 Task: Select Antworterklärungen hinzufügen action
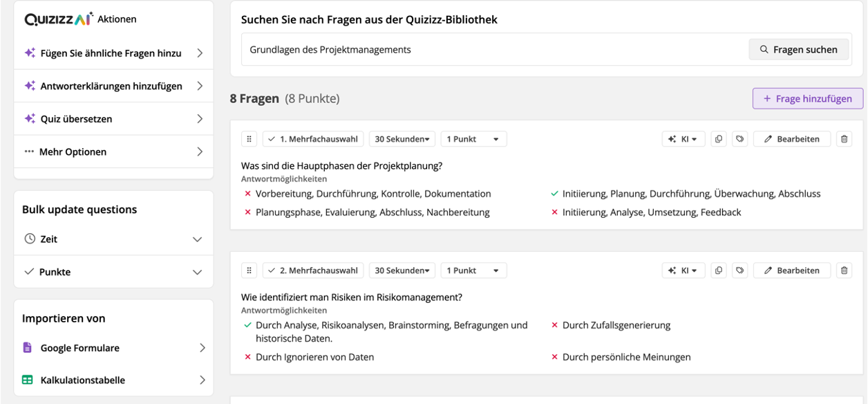(113, 86)
